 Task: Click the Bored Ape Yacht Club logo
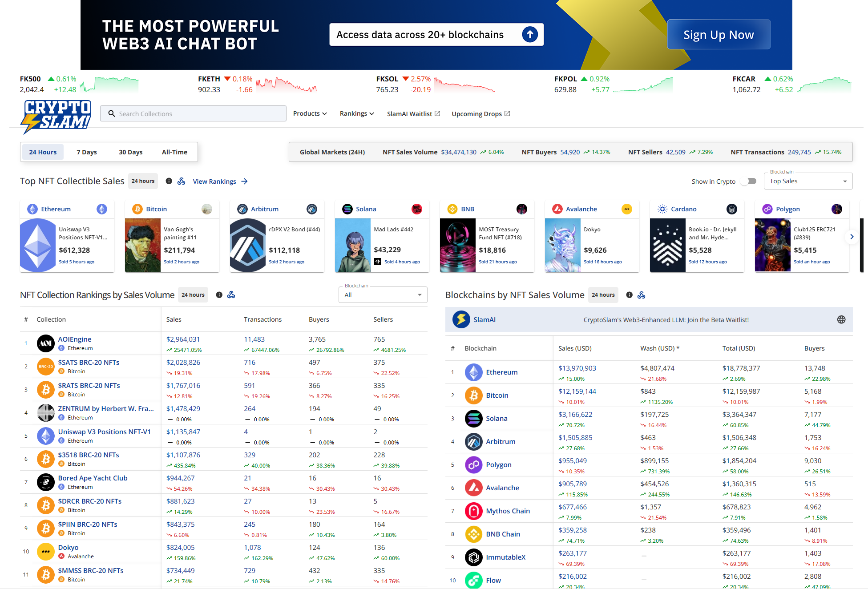(45, 482)
